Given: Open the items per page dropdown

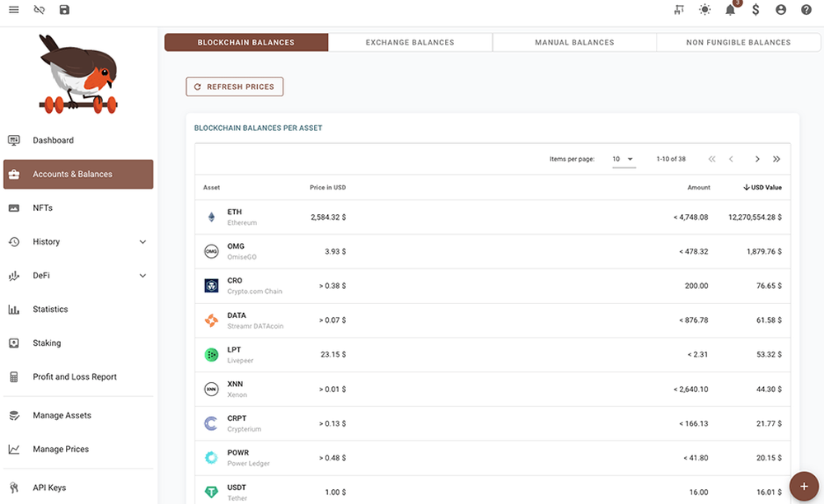Looking at the screenshot, I should [624, 159].
